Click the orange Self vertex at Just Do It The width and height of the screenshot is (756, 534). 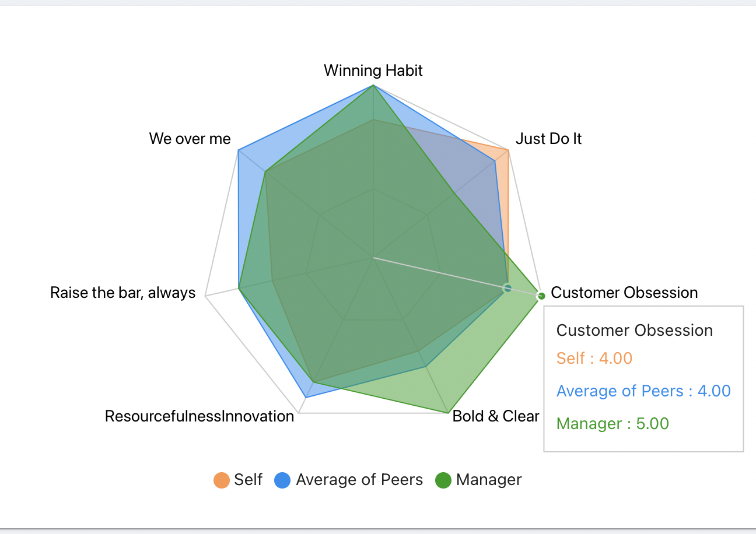point(509,150)
